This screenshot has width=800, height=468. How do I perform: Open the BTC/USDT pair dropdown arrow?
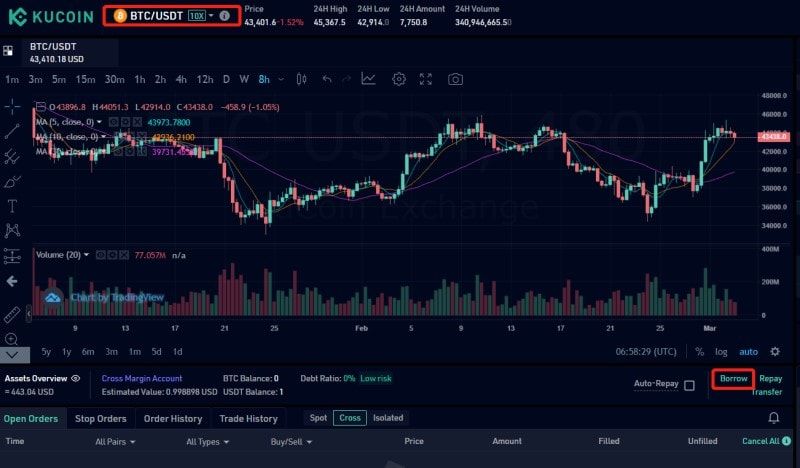coord(211,16)
